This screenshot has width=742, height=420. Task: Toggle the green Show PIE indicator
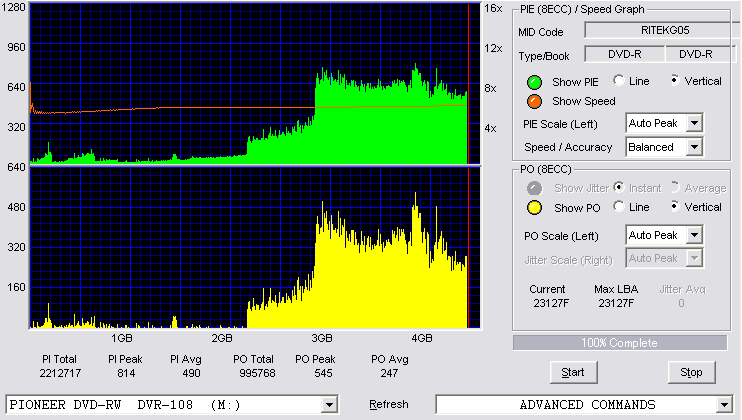(534, 82)
